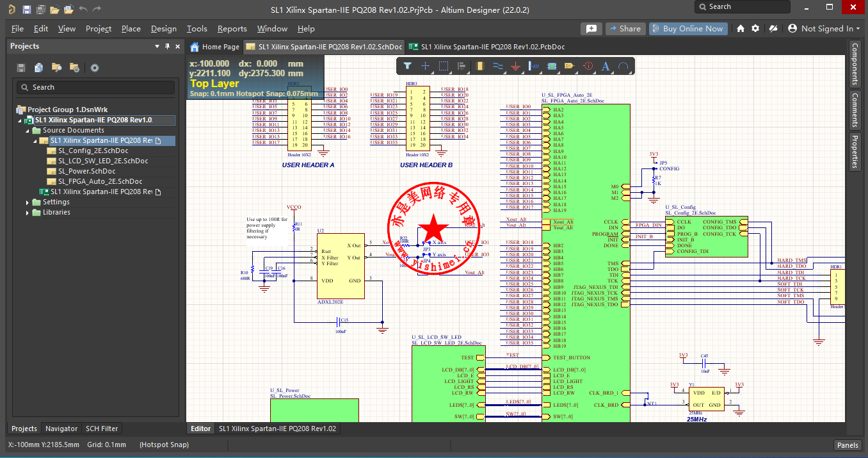
Task: Click the Place Sheet Symbol icon
Action: click(x=552, y=66)
